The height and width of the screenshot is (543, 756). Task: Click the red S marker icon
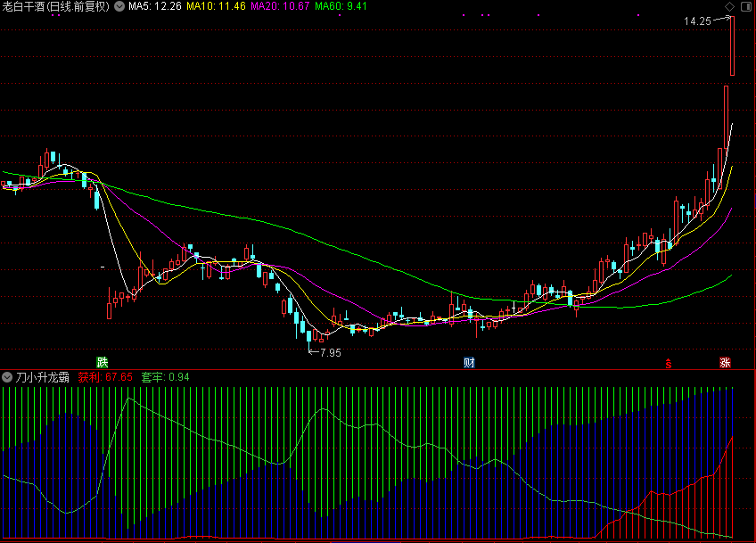[669, 363]
